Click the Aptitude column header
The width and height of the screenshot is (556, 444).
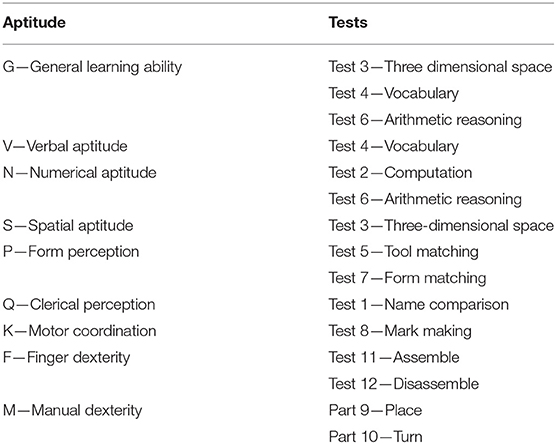pyautogui.click(x=34, y=23)
